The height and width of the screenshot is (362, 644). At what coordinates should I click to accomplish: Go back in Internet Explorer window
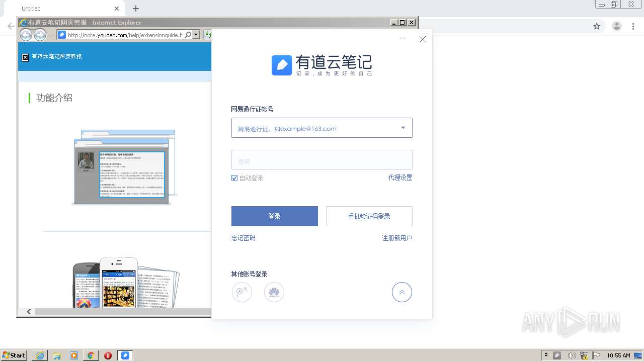pyautogui.click(x=26, y=35)
